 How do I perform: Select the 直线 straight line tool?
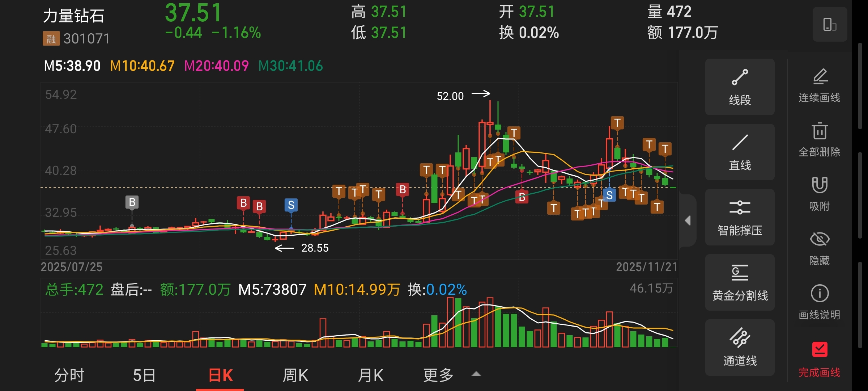[x=740, y=152]
